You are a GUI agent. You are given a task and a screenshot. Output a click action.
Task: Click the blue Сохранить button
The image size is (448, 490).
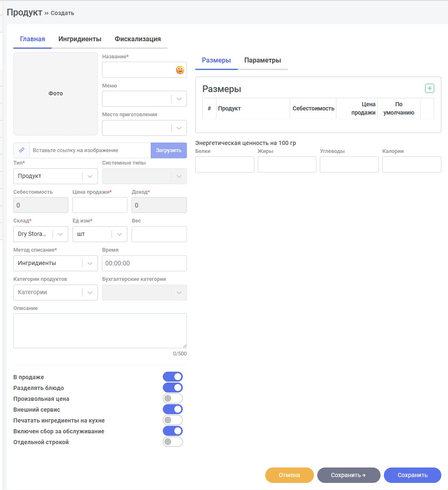pyautogui.click(x=413, y=475)
